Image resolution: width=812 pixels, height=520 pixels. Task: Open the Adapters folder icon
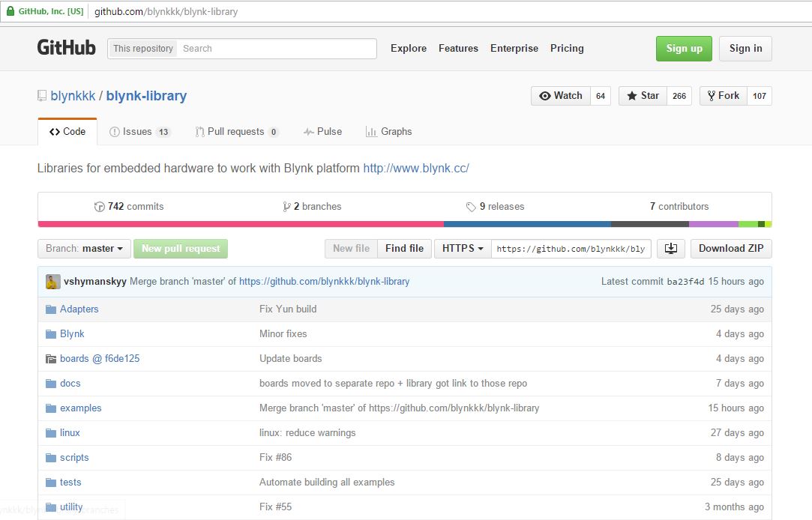(51, 309)
